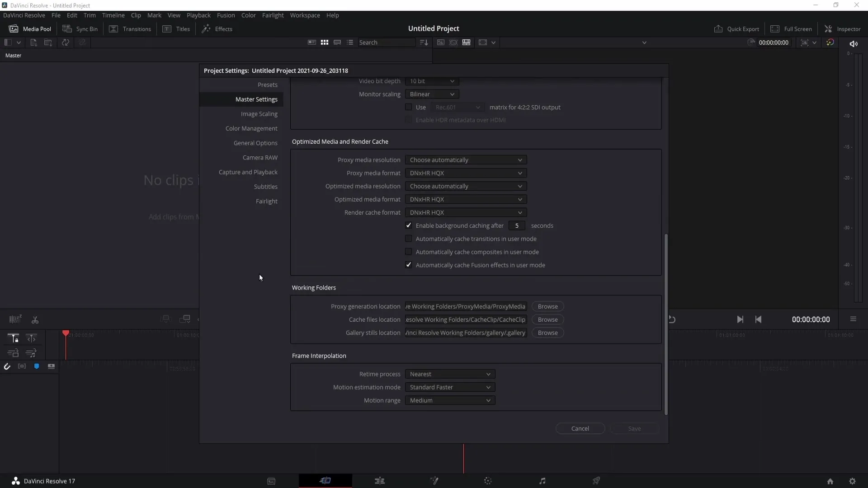The height and width of the screenshot is (488, 868).
Task: Click the color wheel icon in status bar
Action: pyautogui.click(x=488, y=481)
